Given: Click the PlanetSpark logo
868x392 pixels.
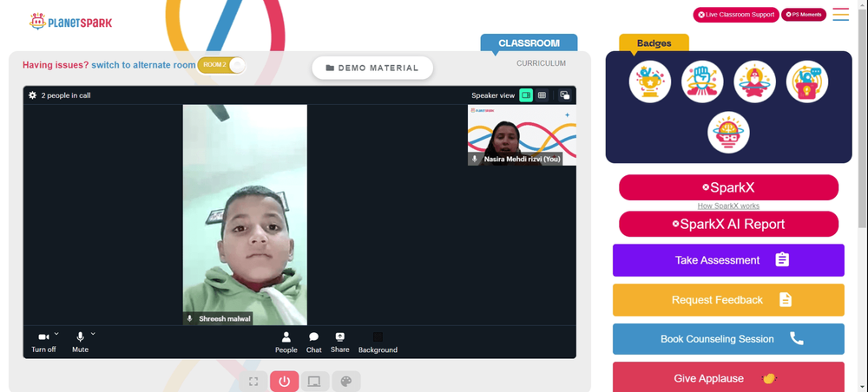Looking at the screenshot, I should [70, 23].
